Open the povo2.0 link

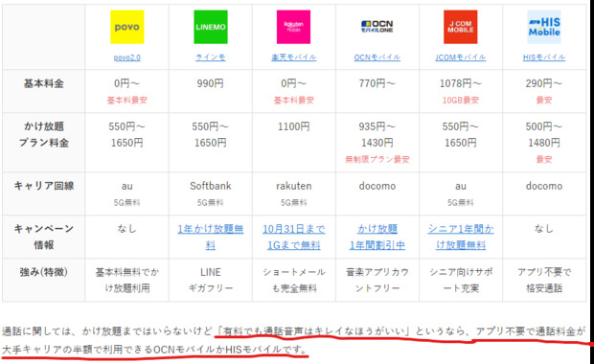click(x=126, y=57)
